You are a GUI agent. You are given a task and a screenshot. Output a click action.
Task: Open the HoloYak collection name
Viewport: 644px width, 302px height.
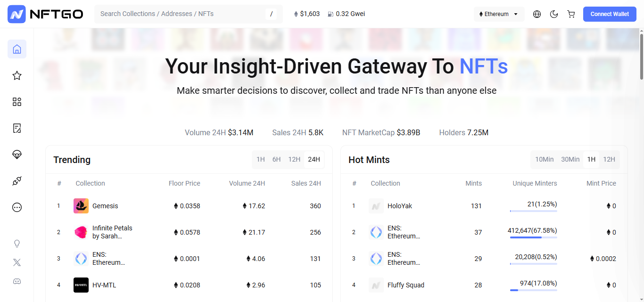point(400,206)
